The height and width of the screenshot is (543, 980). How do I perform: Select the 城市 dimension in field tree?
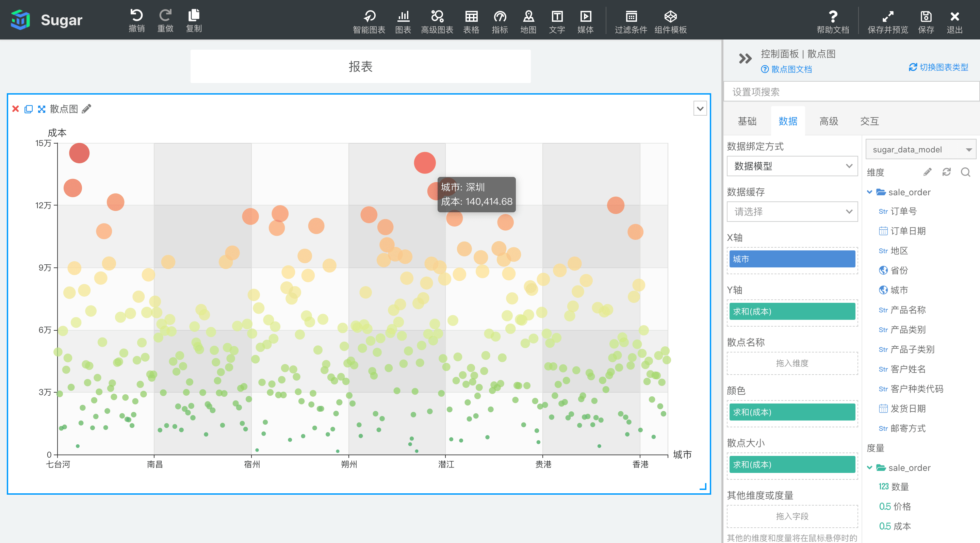click(x=893, y=290)
